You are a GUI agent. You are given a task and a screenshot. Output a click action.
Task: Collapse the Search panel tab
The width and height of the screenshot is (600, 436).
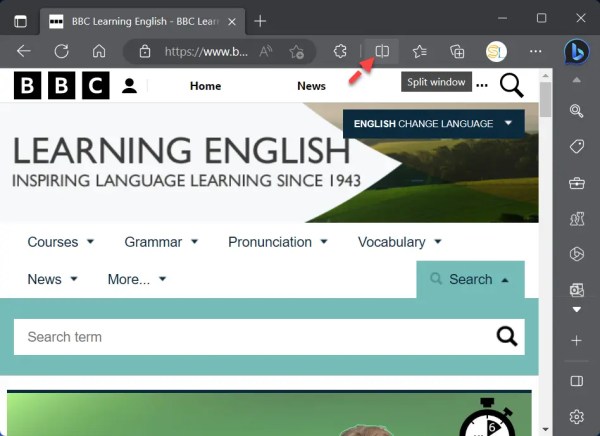point(470,279)
